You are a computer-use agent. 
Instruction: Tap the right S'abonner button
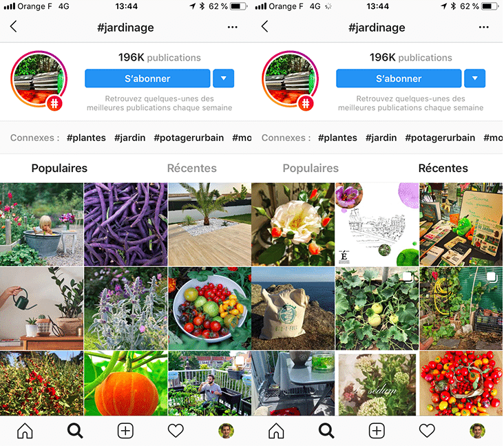pyautogui.click(x=399, y=78)
